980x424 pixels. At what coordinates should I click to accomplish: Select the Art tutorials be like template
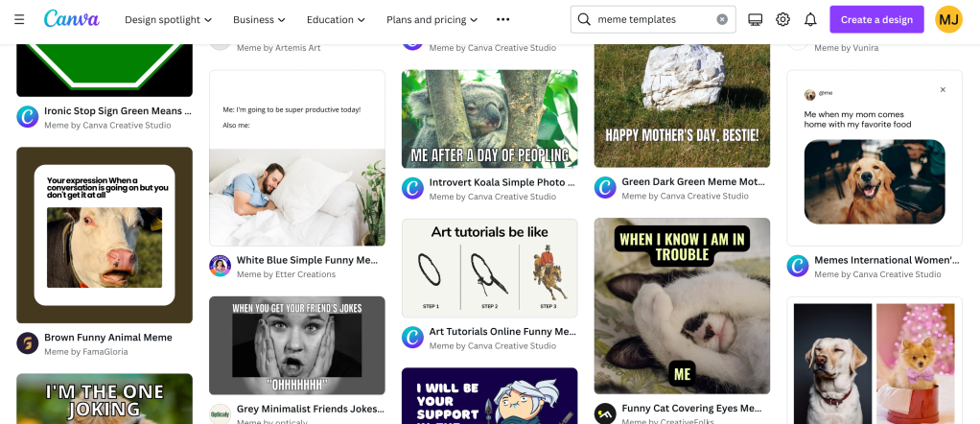(x=489, y=268)
